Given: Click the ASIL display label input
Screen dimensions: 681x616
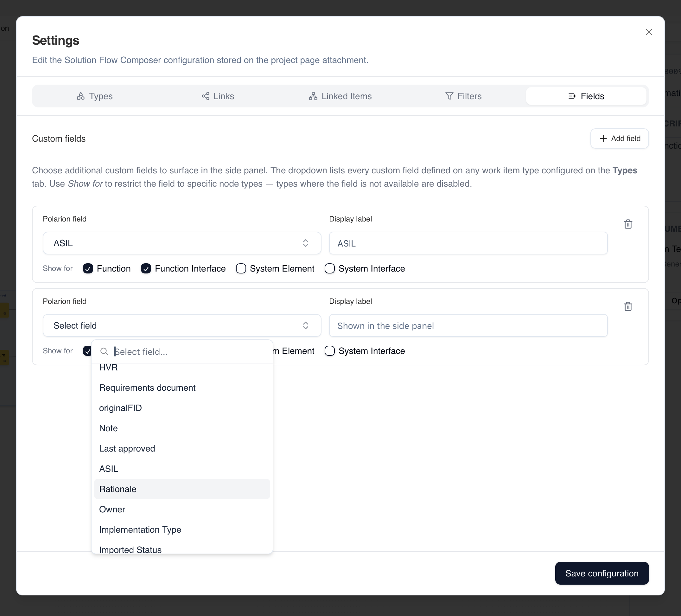Looking at the screenshot, I should click(468, 243).
